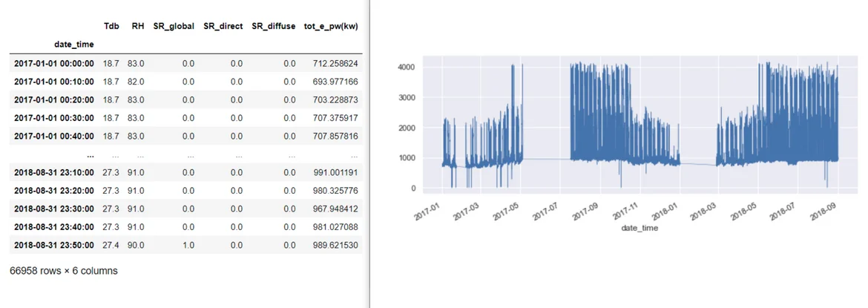
Task: Click row 2017-01-01 00:20:00 index
Action: [x=54, y=100]
